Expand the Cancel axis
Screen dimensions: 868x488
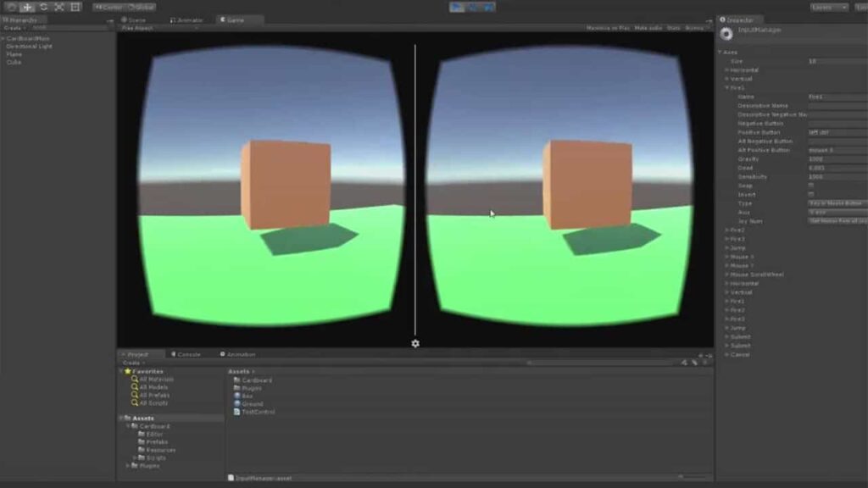tap(726, 355)
